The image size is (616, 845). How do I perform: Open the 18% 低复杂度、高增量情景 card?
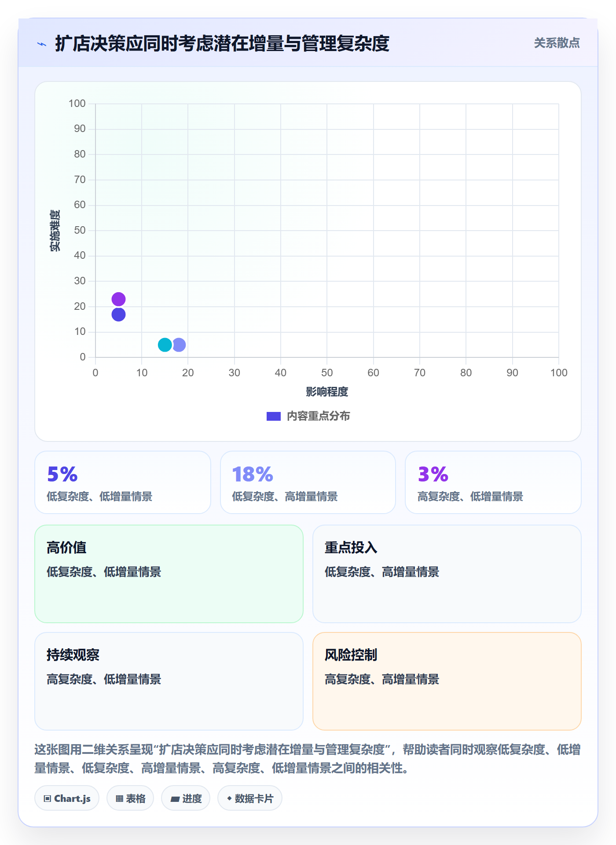click(x=308, y=482)
